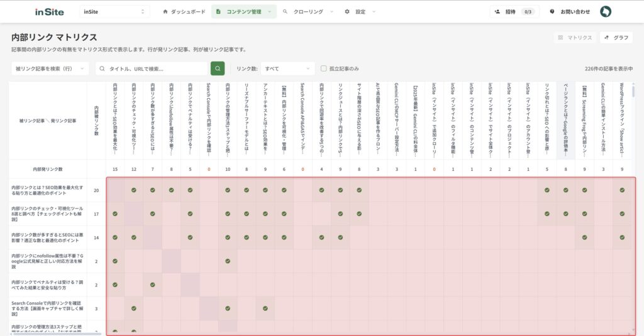Screen dimensions: 644x336
Task: Enable the 孤立記事のみ checkbox
Action: 324,68
